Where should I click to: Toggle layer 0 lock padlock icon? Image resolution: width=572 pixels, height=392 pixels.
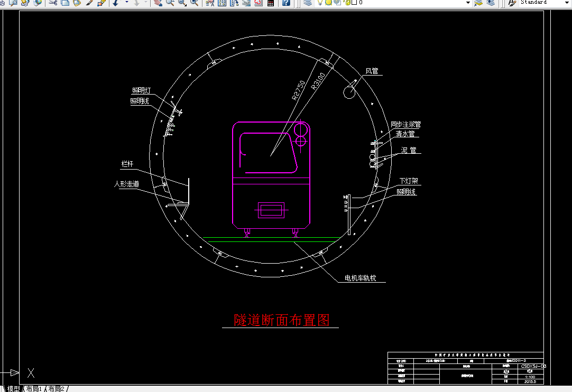pyautogui.click(x=347, y=3)
